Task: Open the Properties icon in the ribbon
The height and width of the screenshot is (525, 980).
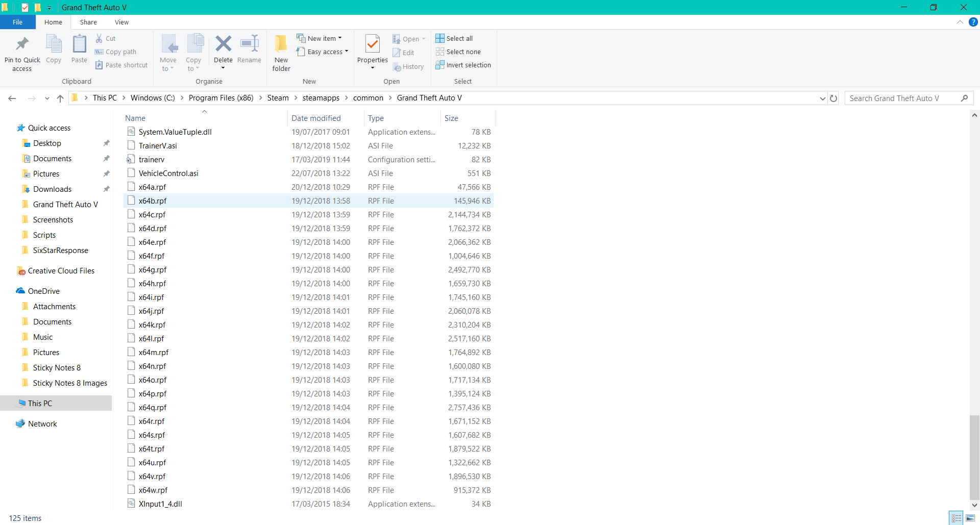Action: (373, 45)
